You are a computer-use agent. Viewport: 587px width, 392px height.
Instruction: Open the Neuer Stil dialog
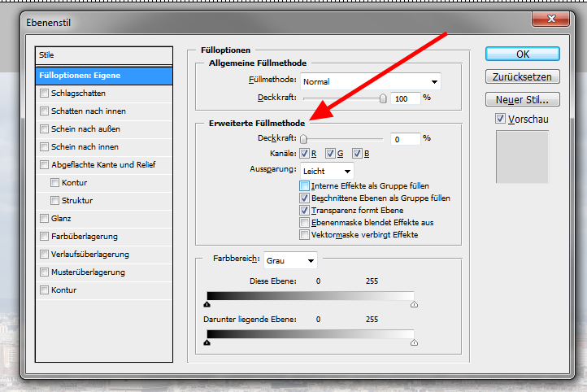(x=522, y=100)
